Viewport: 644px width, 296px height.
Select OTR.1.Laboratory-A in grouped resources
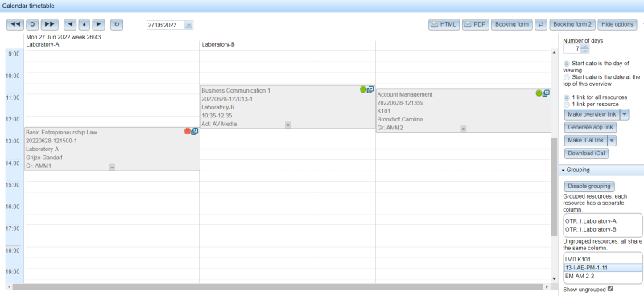603,221
